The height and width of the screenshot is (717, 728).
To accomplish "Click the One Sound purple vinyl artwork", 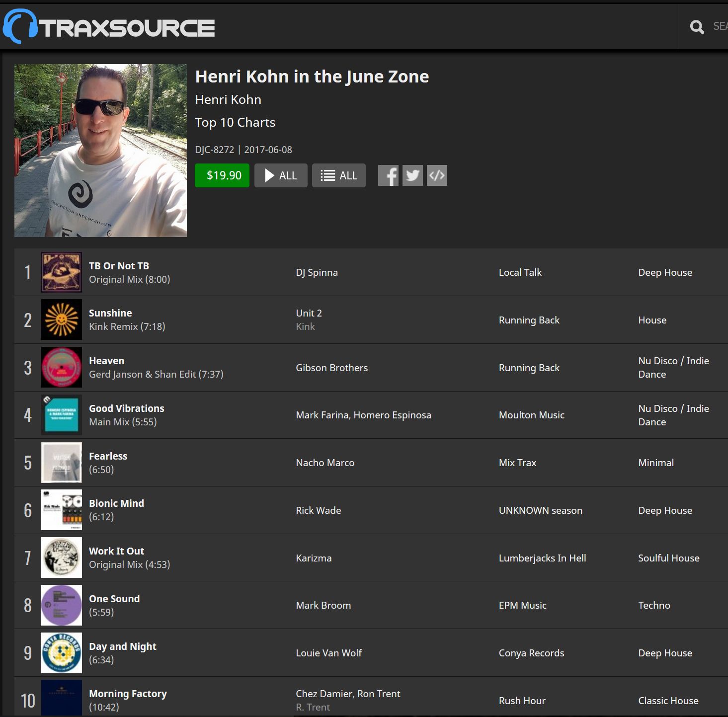I will click(62, 605).
